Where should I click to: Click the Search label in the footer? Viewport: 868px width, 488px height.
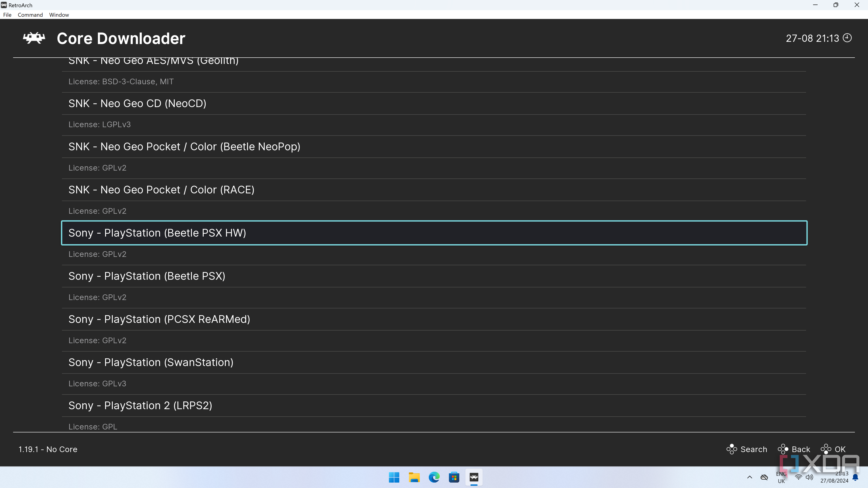tap(754, 449)
